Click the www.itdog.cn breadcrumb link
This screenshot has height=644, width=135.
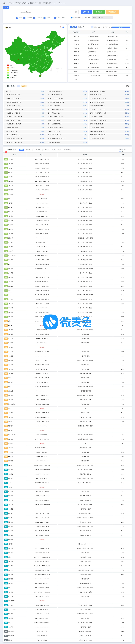pos(9,3)
